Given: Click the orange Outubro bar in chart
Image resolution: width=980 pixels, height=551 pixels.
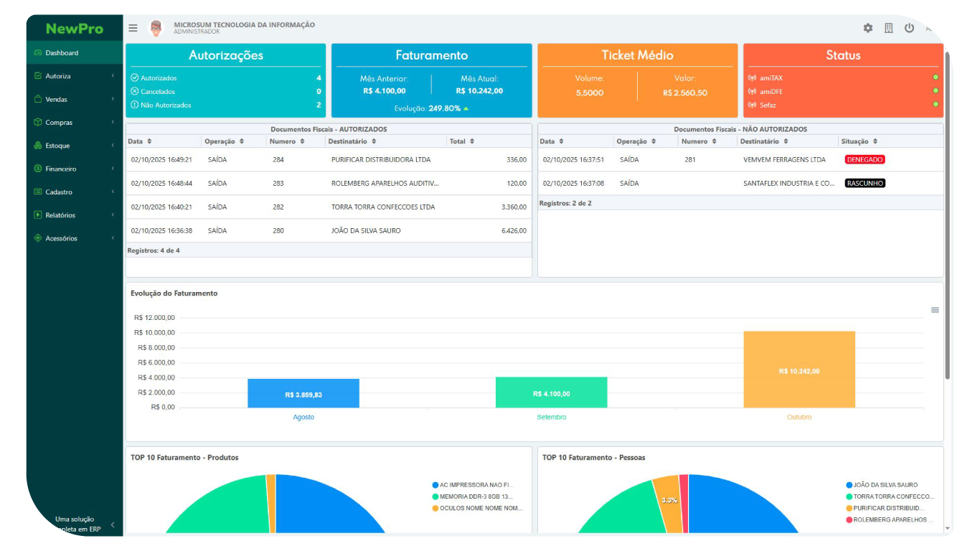Looking at the screenshot, I should (799, 369).
